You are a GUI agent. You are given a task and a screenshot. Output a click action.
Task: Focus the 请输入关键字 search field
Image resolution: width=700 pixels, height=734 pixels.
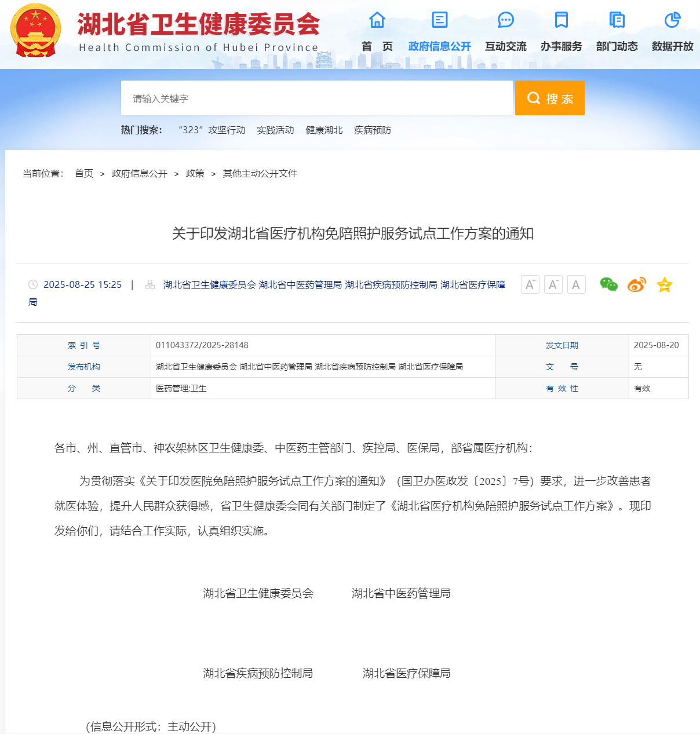pyautogui.click(x=316, y=98)
